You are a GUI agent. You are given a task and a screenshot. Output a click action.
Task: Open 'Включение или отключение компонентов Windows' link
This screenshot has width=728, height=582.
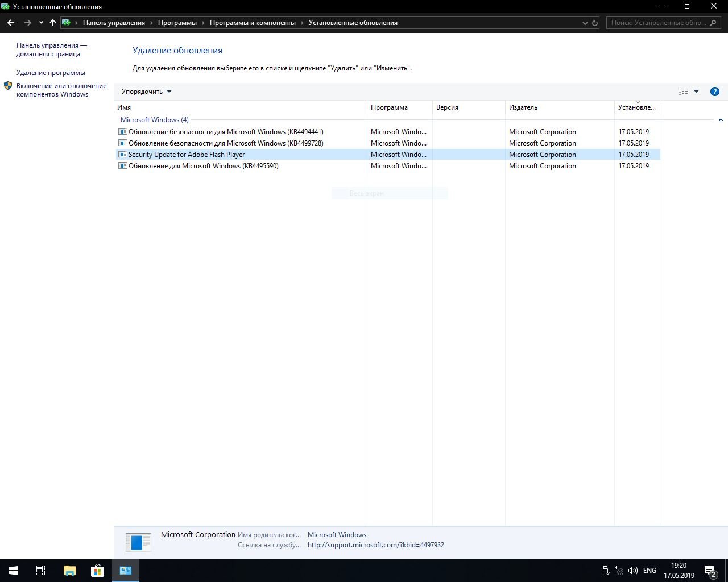(x=61, y=90)
